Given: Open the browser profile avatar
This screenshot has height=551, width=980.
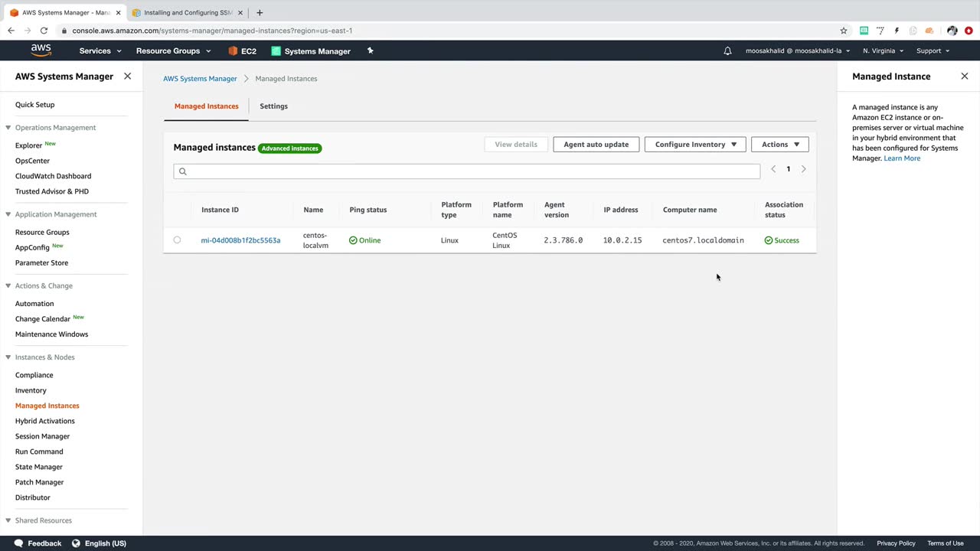Looking at the screenshot, I should tap(952, 31).
